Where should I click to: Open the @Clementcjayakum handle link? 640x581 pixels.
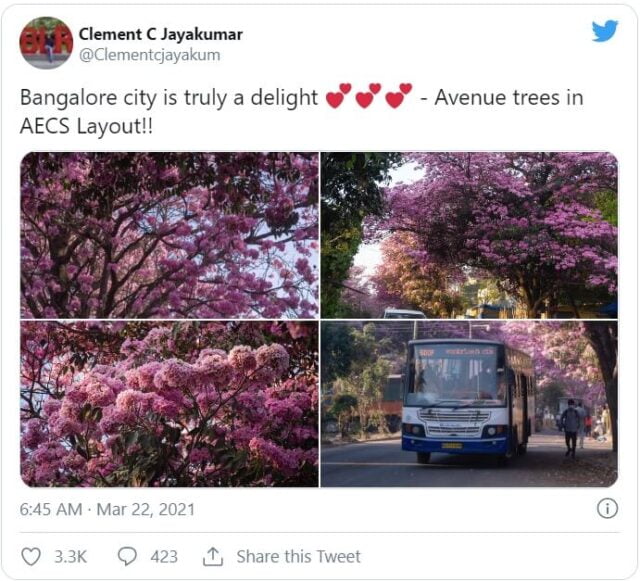click(149, 55)
